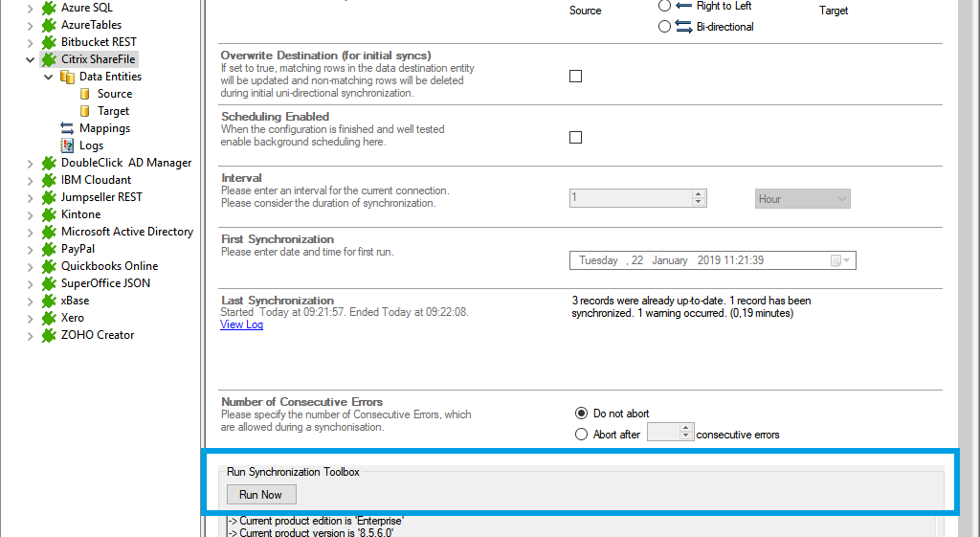Select Xero in the connection tree
The width and height of the screenshot is (980, 537).
[73, 318]
